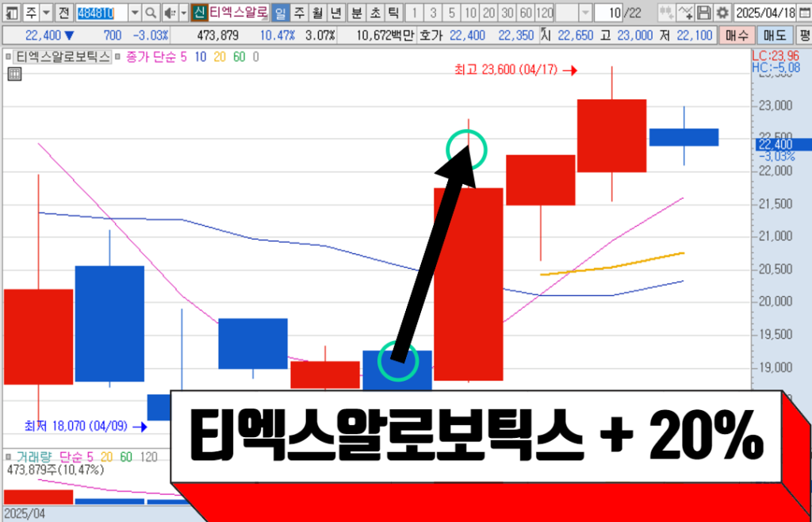Click the 매수 buy button
This screenshot has height=522, width=812.
pos(737,36)
